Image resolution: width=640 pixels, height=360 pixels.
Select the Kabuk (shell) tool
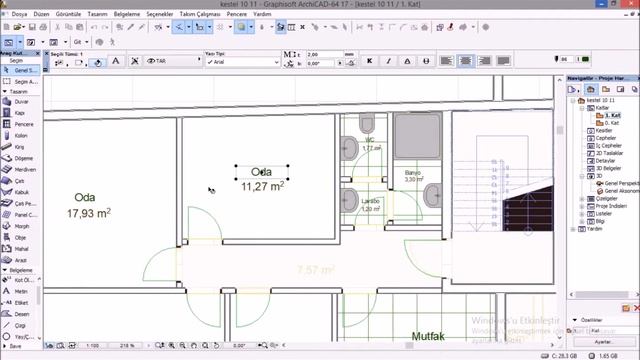pyautogui.click(x=20, y=192)
